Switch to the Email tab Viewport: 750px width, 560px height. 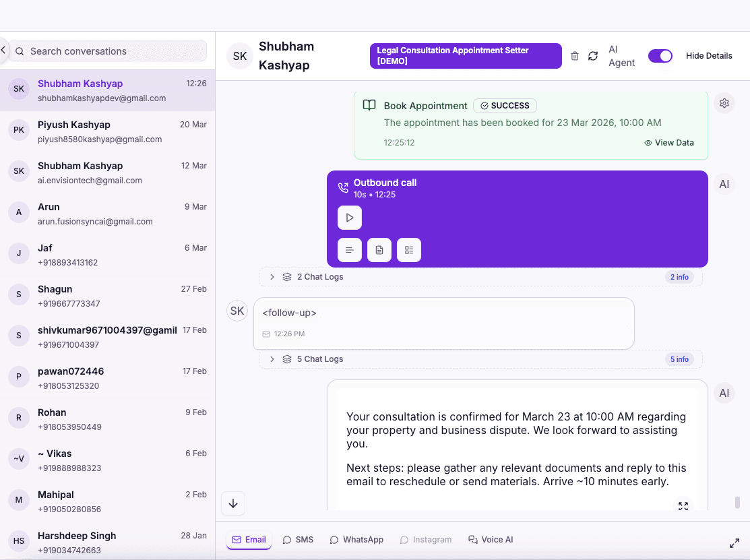coord(249,539)
